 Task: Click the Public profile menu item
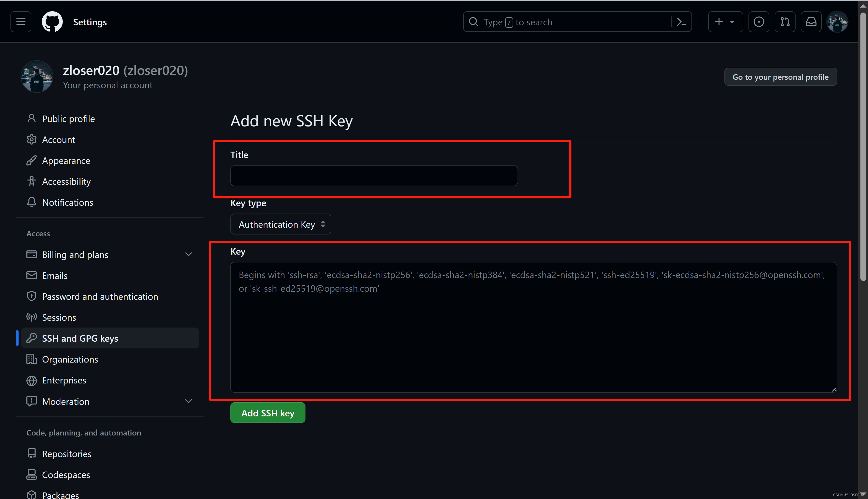(x=68, y=118)
